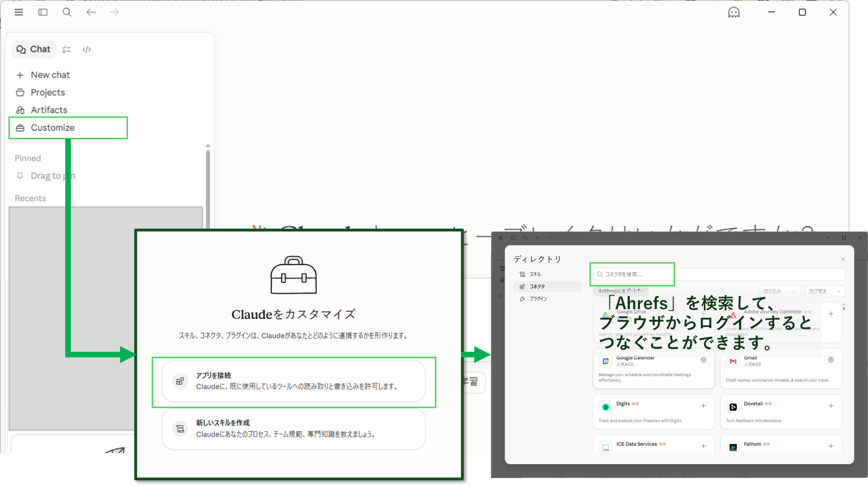
Task: Click the アプリを接続 card
Action: click(x=293, y=381)
